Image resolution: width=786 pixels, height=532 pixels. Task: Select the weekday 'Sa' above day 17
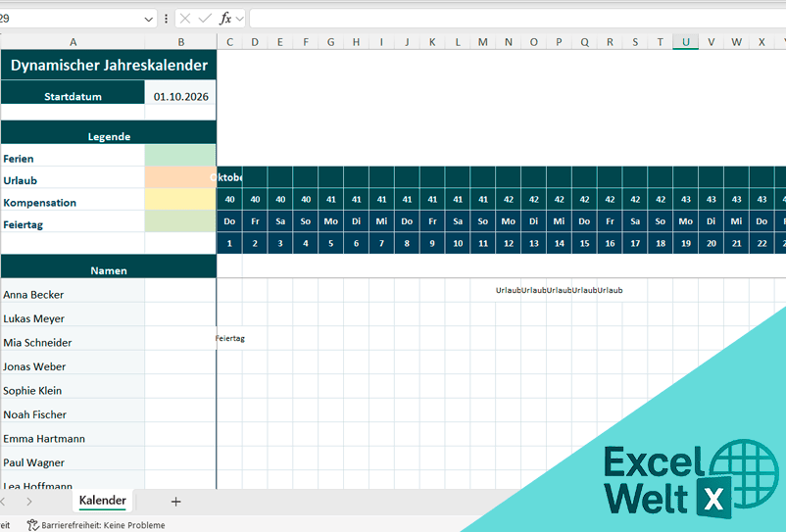[x=635, y=221]
